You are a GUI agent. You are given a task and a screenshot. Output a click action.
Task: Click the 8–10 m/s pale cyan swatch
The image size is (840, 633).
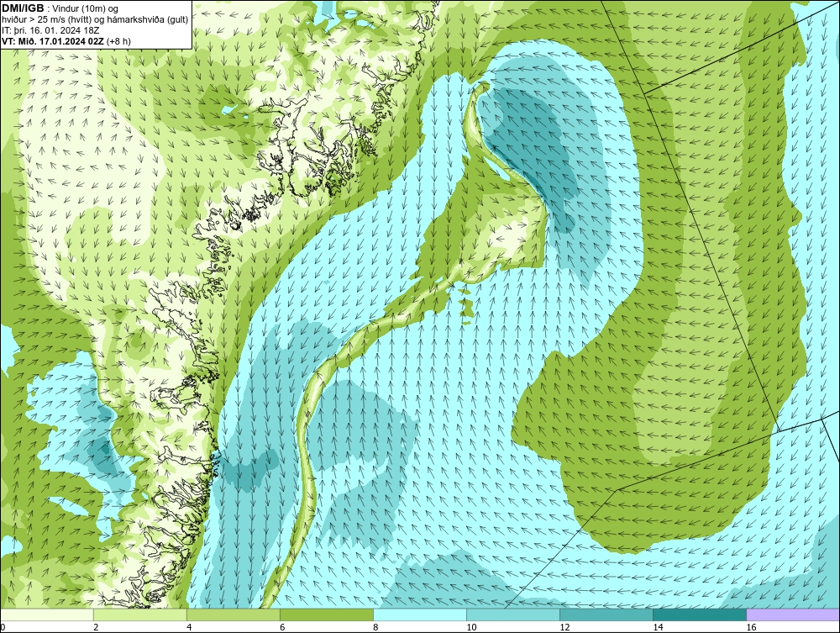[419, 615]
